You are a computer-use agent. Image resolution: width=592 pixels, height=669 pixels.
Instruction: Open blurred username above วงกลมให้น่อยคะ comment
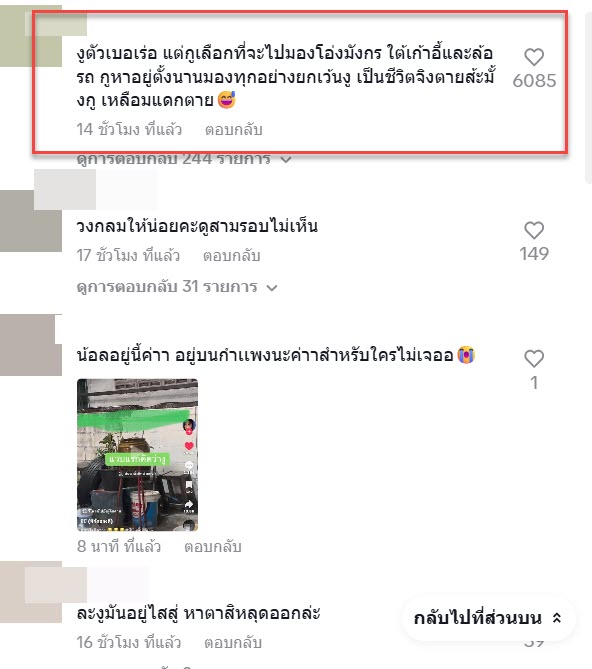click(x=96, y=189)
